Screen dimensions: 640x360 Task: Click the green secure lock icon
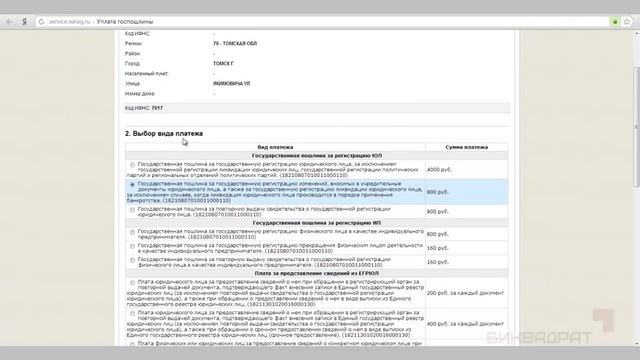615,22
